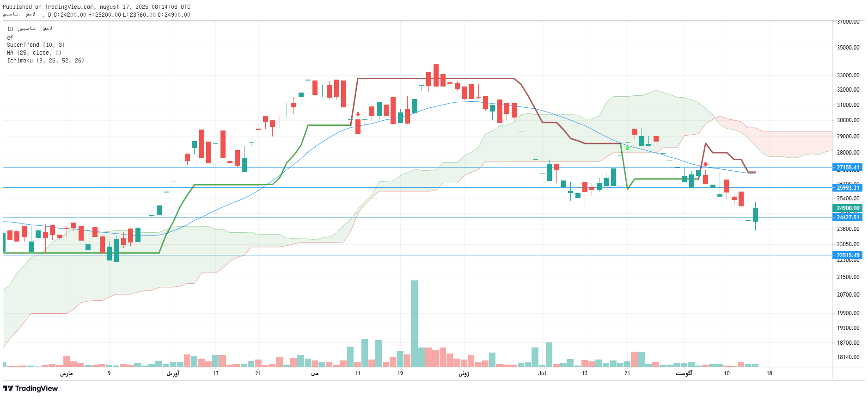Click the ژوئن label on time axis

point(464,373)
